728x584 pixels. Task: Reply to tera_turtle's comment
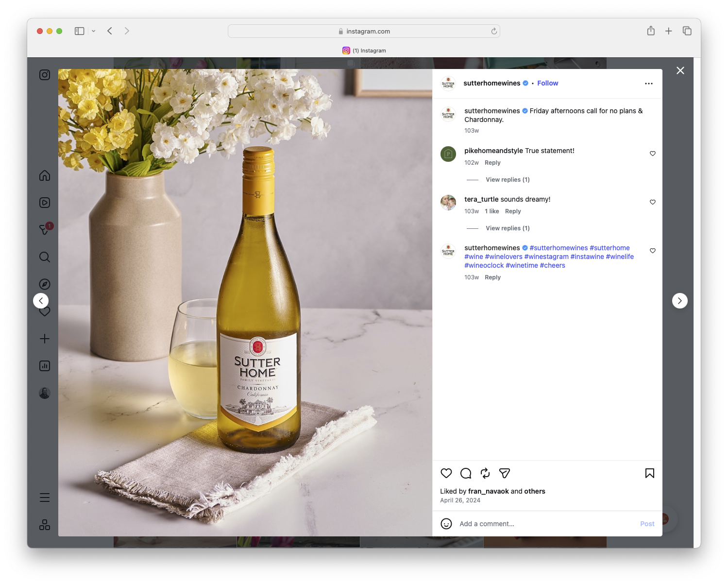click(513, 211)
